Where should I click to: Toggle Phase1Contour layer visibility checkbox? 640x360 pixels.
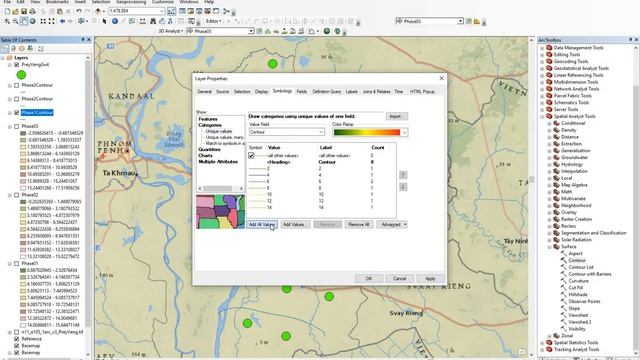point(17,113)
